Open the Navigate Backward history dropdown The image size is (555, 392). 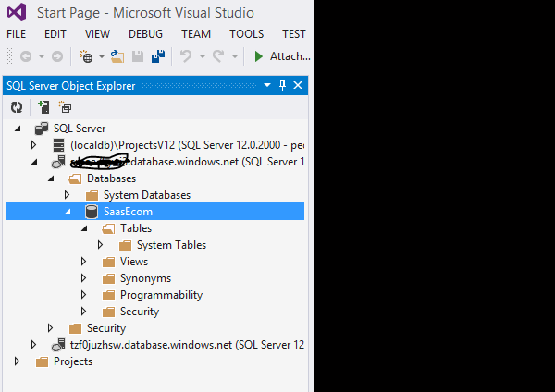tap(42, 56)
